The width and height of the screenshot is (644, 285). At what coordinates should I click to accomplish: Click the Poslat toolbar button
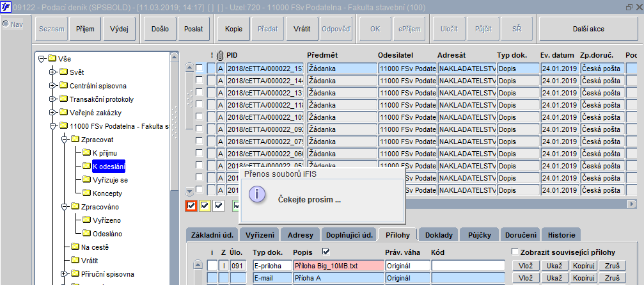(x=193, y=29)
